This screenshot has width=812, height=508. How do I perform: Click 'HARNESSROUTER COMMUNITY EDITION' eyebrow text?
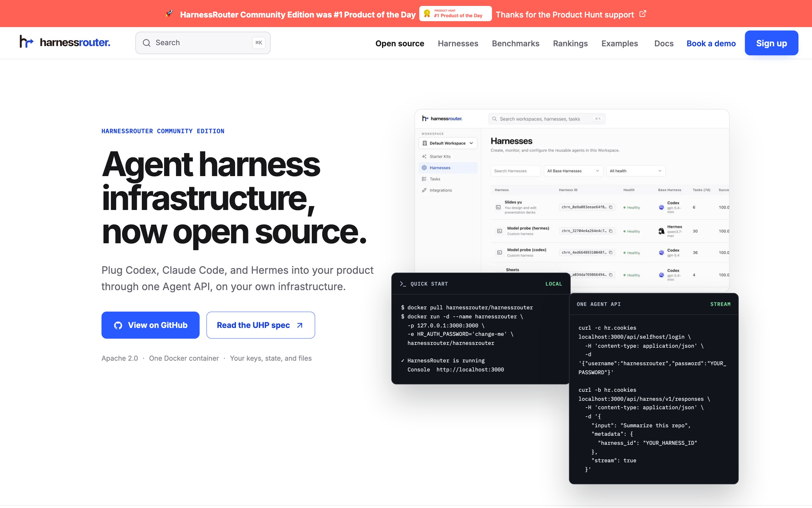tap(163, 131)
